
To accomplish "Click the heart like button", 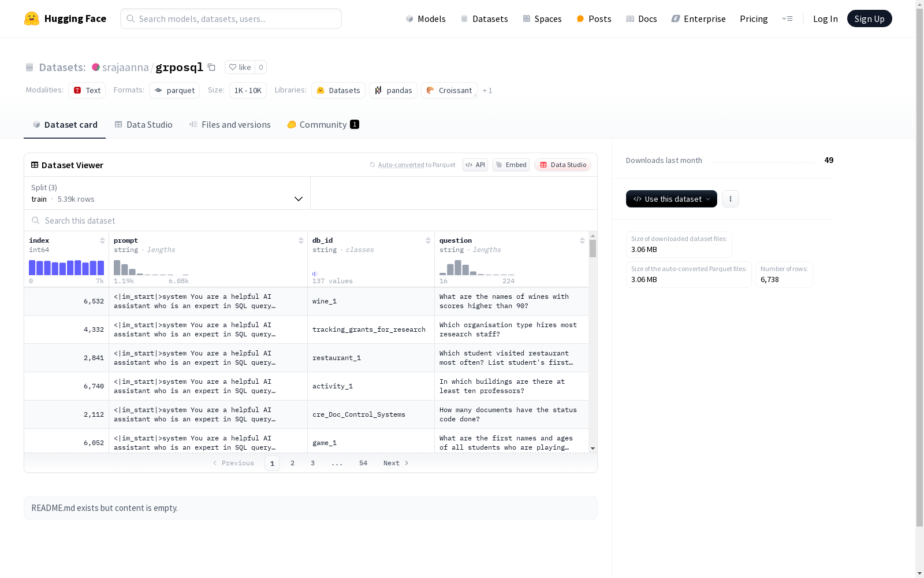I will coord(240,67).
